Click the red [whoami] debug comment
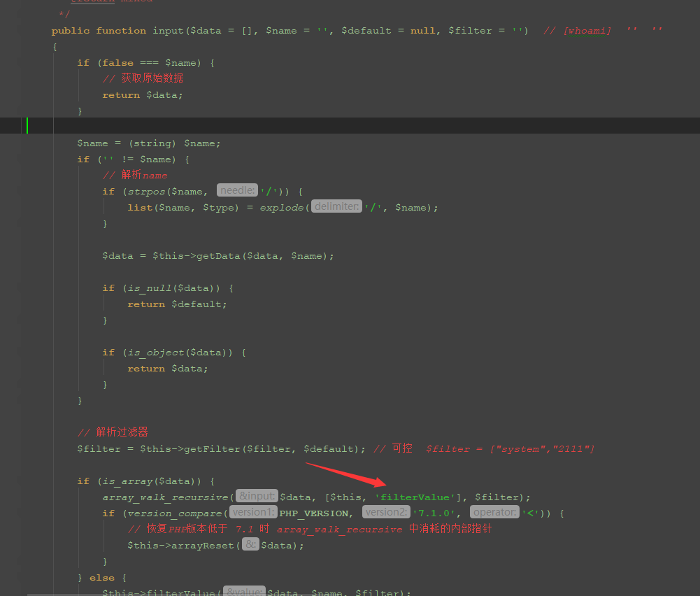This screenshot has width=700, height=596. pos(587,31)
